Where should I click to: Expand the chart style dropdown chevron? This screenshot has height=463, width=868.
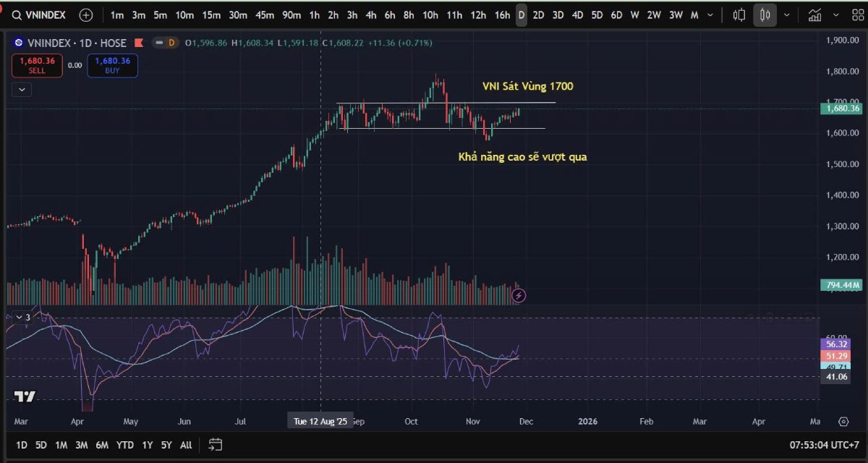(x=788, y=14)
